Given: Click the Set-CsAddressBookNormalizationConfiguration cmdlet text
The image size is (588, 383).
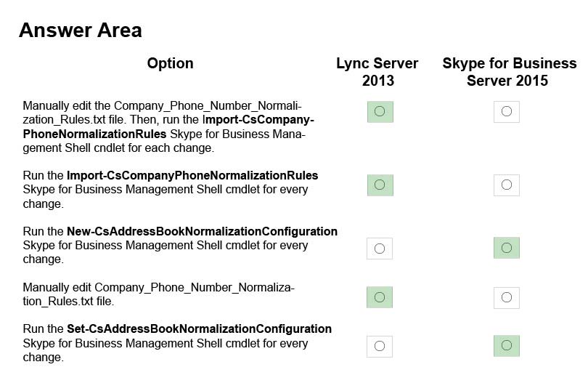Looking at the screenshot, I should click(199, 329).
